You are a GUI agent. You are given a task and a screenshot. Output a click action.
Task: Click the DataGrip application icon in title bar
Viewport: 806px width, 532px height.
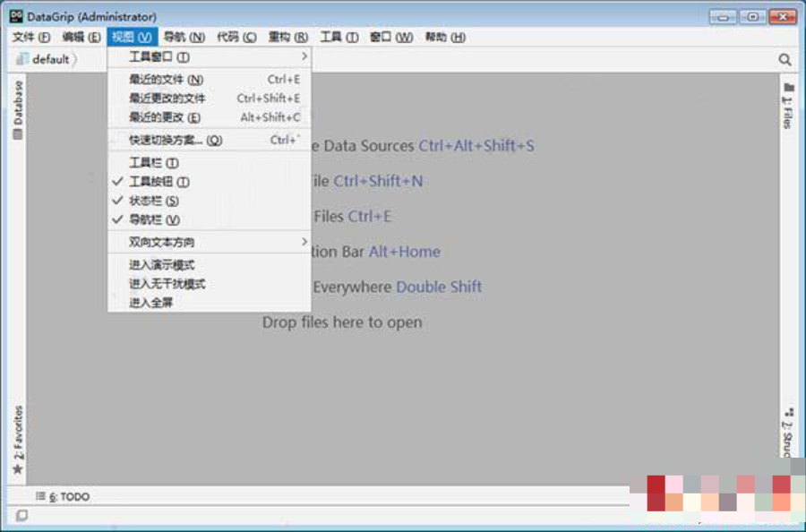click(16, 16)
